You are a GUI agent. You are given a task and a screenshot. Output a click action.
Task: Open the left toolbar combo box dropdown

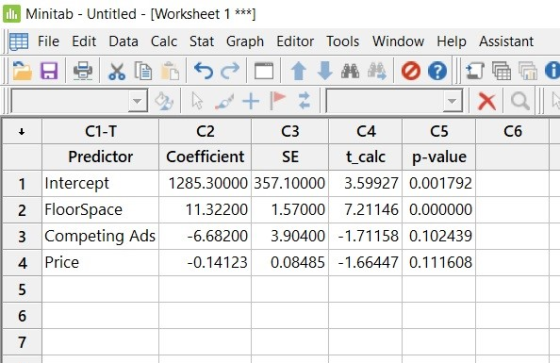pyautogui.click(x=137, y=101)
